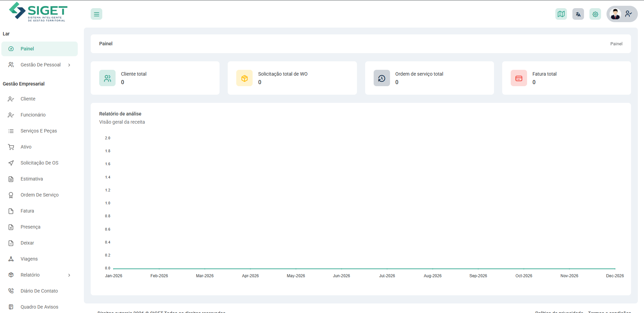Click the Ordem de serviço total history icon
The height and width of the screenshot is (313, 644).
pyautogui.click(x=382, y=78)
